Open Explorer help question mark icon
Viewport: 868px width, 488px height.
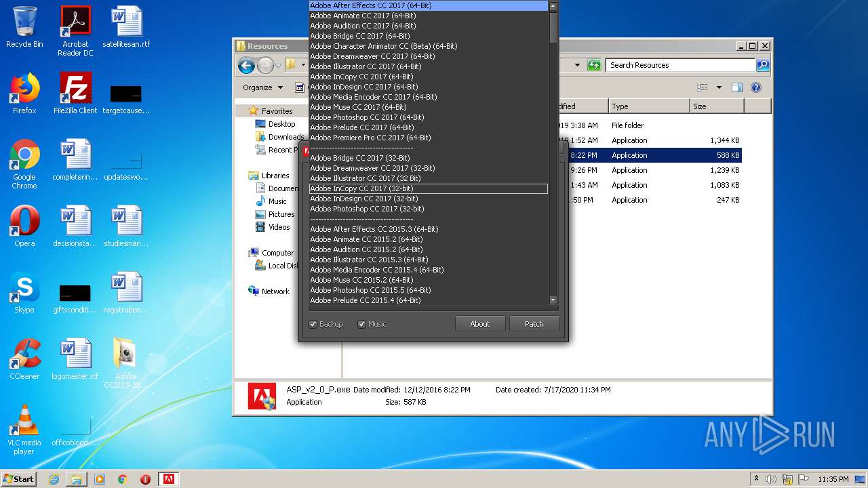pyautogui.click(x=756, y=87)
